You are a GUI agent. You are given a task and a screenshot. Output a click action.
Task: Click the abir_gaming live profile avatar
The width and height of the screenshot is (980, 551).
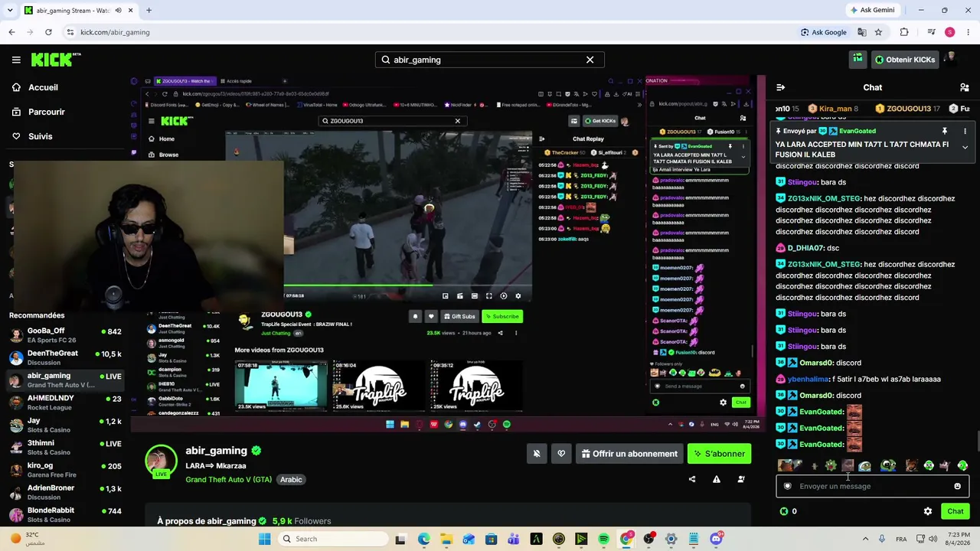(x=161, y=461)
